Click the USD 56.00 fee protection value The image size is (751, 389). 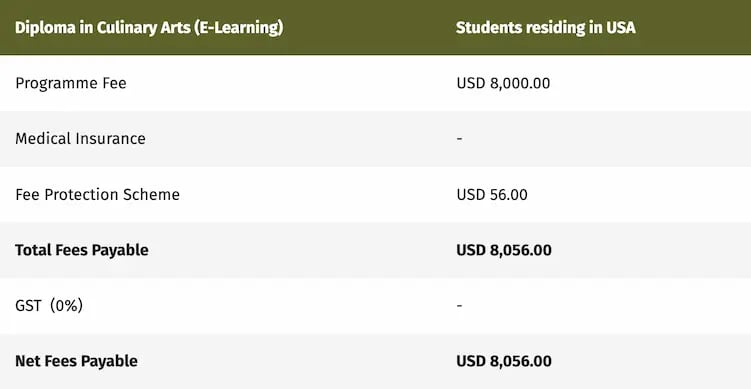pyautogui.click(x=492, y=194)
